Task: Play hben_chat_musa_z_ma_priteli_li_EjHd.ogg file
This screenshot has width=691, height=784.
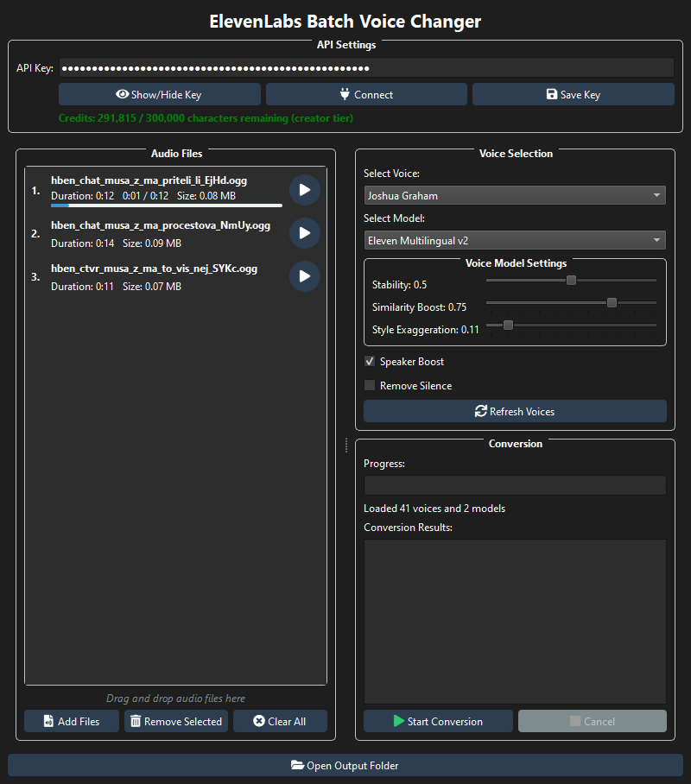Action: [305, 190]
